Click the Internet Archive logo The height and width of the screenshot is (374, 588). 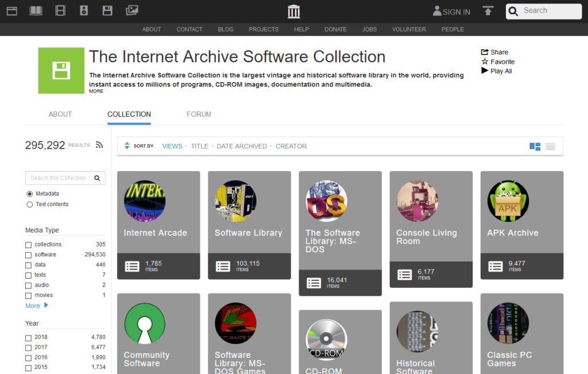293,11
